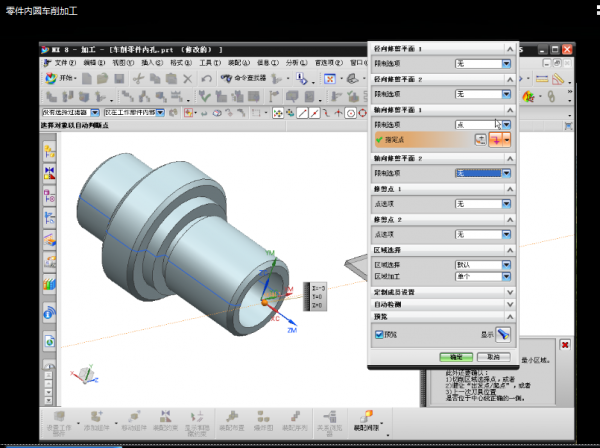Open the Assembly Navigator sidebar tab
This screenshot has width=600, height=448.
(x=50, y=152)
